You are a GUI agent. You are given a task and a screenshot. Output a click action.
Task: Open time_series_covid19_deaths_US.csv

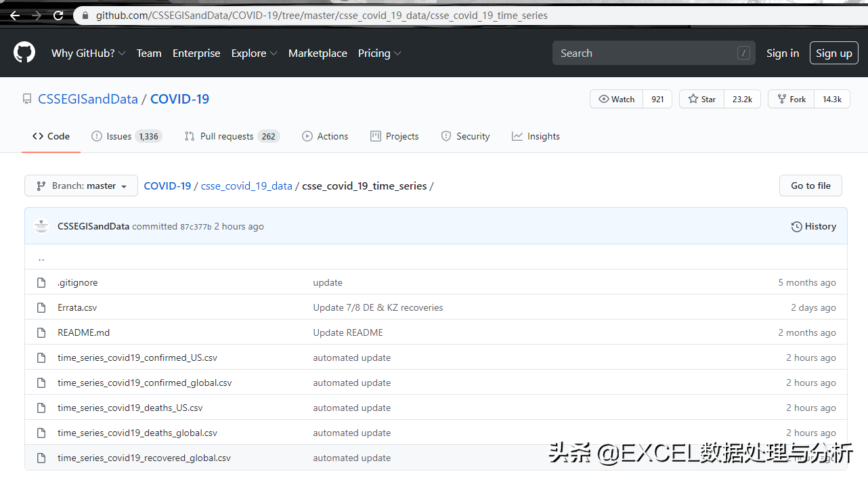coord(130,408)
